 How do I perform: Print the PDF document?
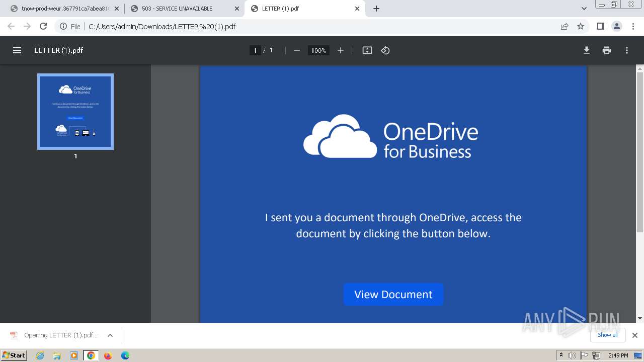tap(607, 50)
